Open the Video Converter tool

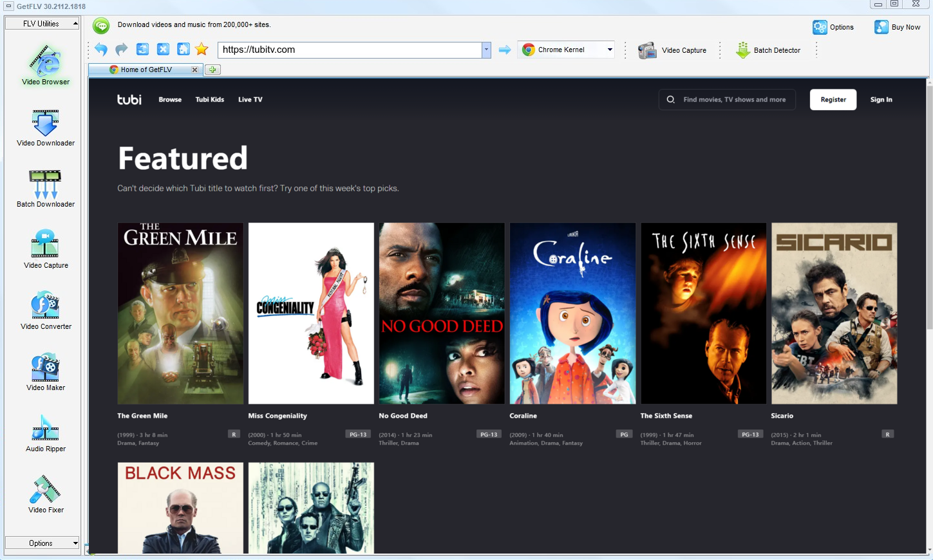tap(46, 310)
